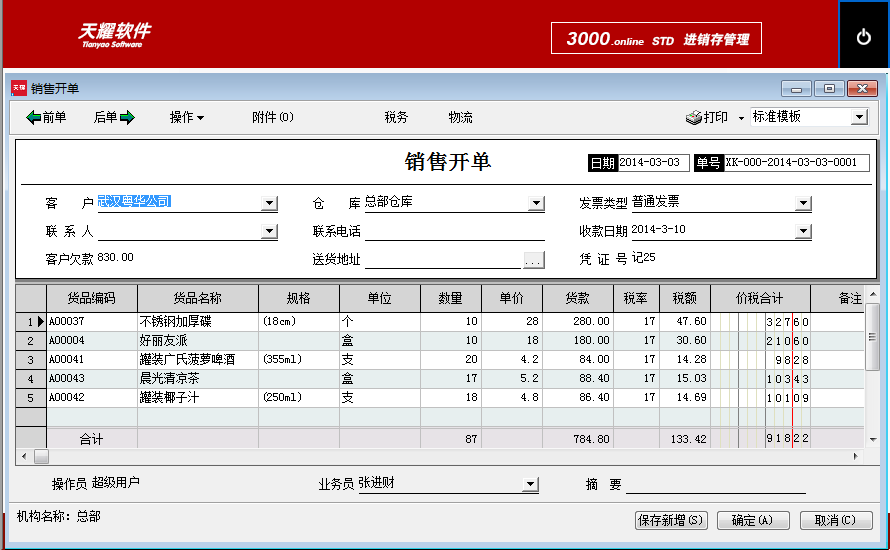Expand the 仓库 dropdown list
Image resolution: width=890 pixels, height=550 pixels.
coord(536,203)
